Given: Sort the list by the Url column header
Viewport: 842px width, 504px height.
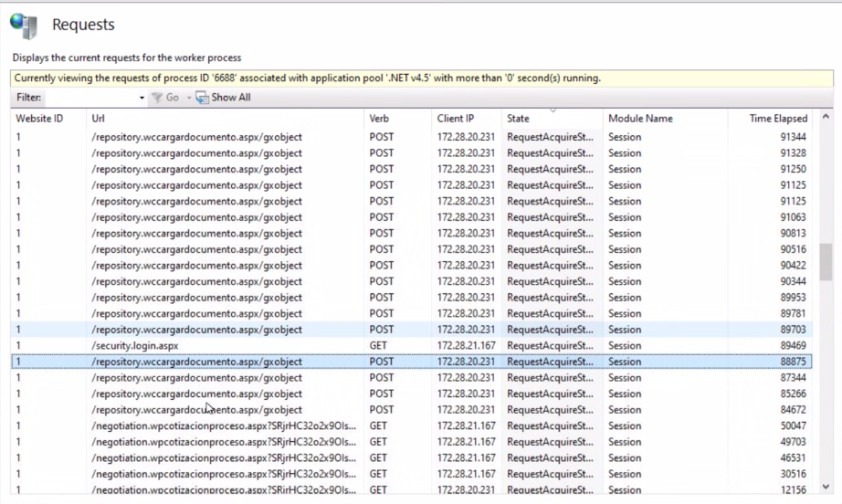Looking at the screenshot, I should (x=99, y=119).
